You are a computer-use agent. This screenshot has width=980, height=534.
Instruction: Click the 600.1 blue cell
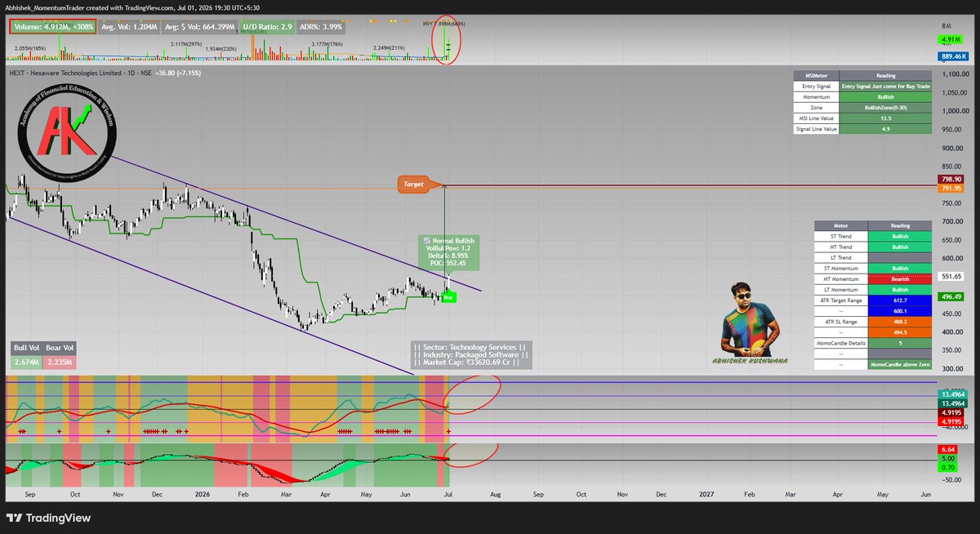coord(900,310)
